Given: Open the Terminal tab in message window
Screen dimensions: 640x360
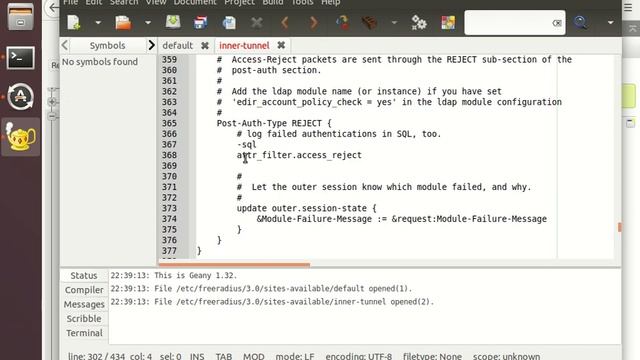Looking at the screenshot, I should click(84, 333).
